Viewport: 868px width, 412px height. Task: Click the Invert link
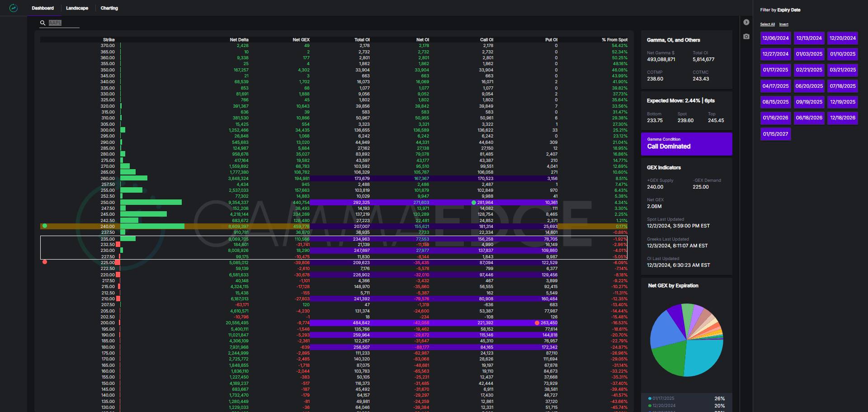tap(783, 24)
